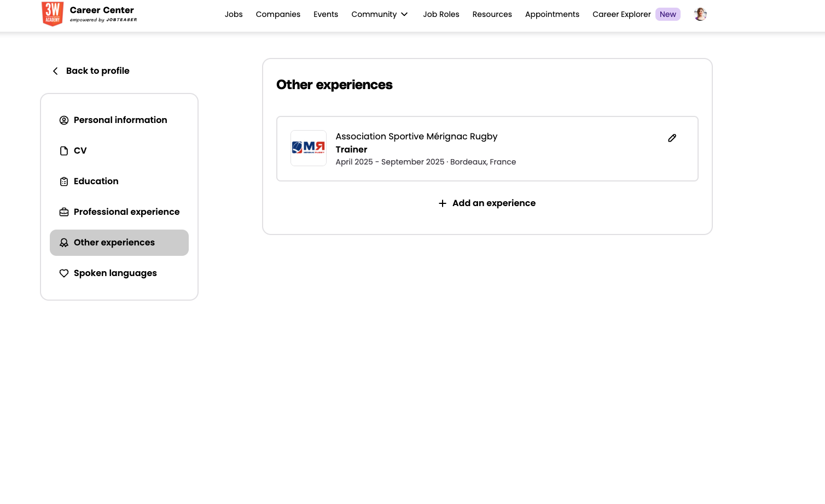
Task: Click 'Association Sportive Mérignac Rugby' text
Action: [416, 137]
